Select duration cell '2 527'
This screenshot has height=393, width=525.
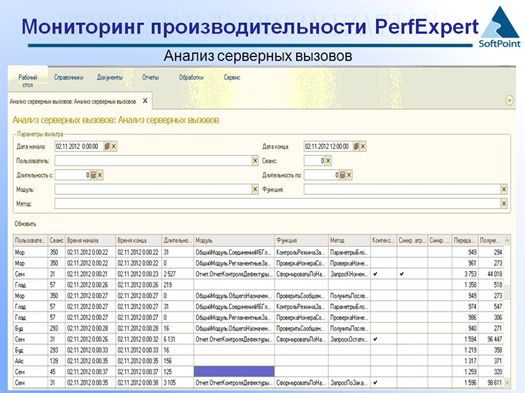pyautogui.click(x=177, y=274)
